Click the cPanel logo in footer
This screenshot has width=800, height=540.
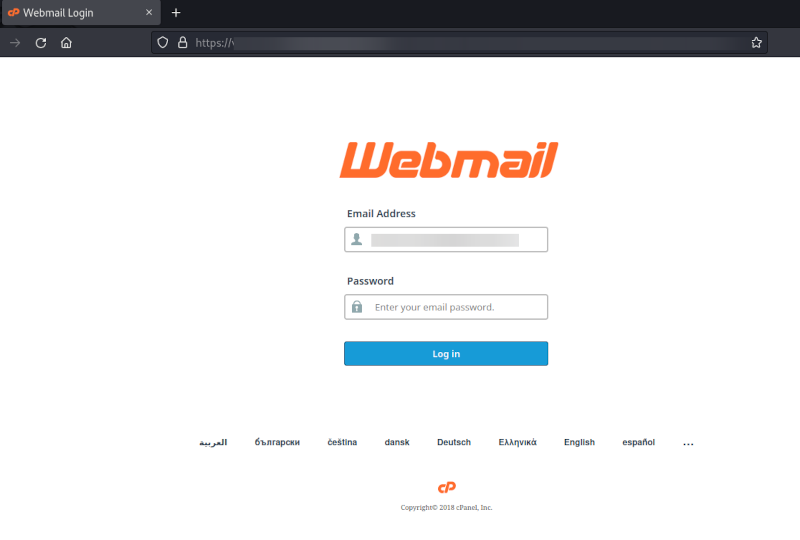coord(446,487)
